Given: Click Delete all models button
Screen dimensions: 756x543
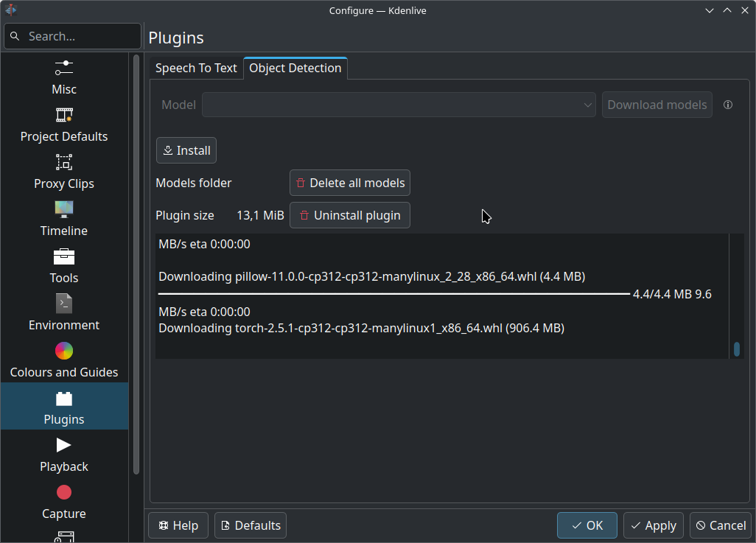Looking at the screenshot, I should pyautogui.click(x=350, y=183).
